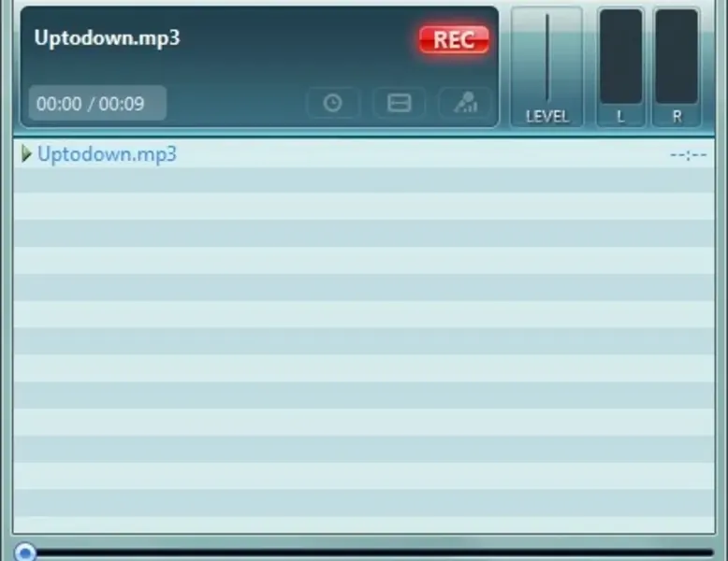
Task: Adjust the LEVEL volume slider
Action: [x=546, y=58]
